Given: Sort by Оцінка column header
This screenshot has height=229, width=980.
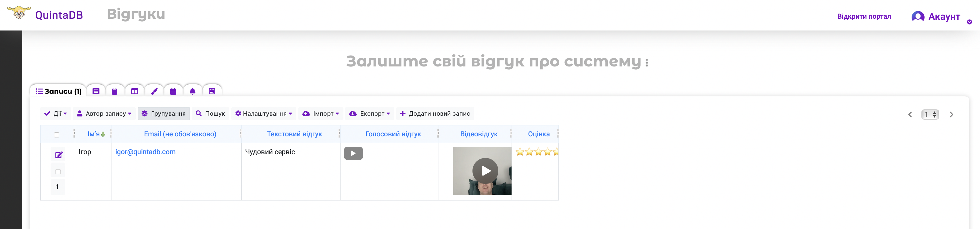Looking at the screenshot, I should coord(539,134).
